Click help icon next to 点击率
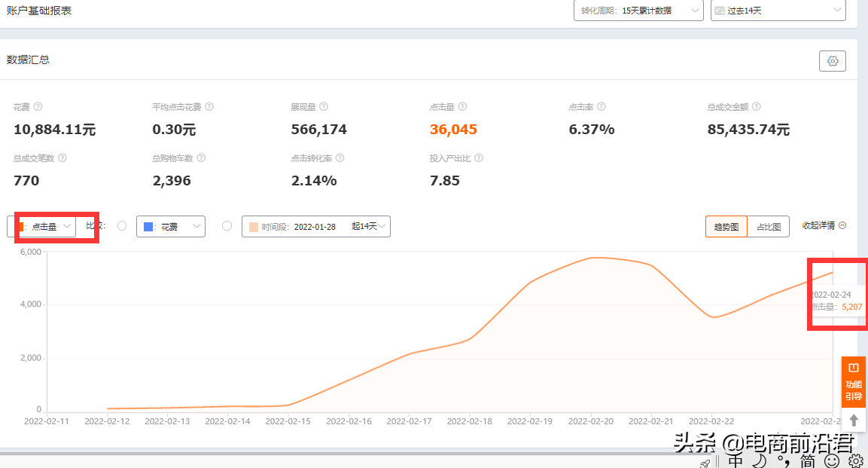Screen dimensions: 868x468 pyautogui.click(x=602, y=106)
